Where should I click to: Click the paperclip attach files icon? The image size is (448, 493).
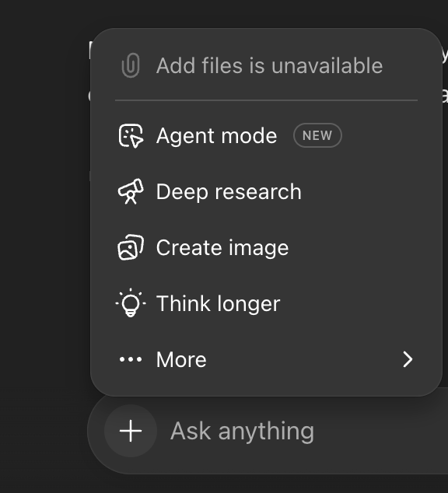coord(131,65)
